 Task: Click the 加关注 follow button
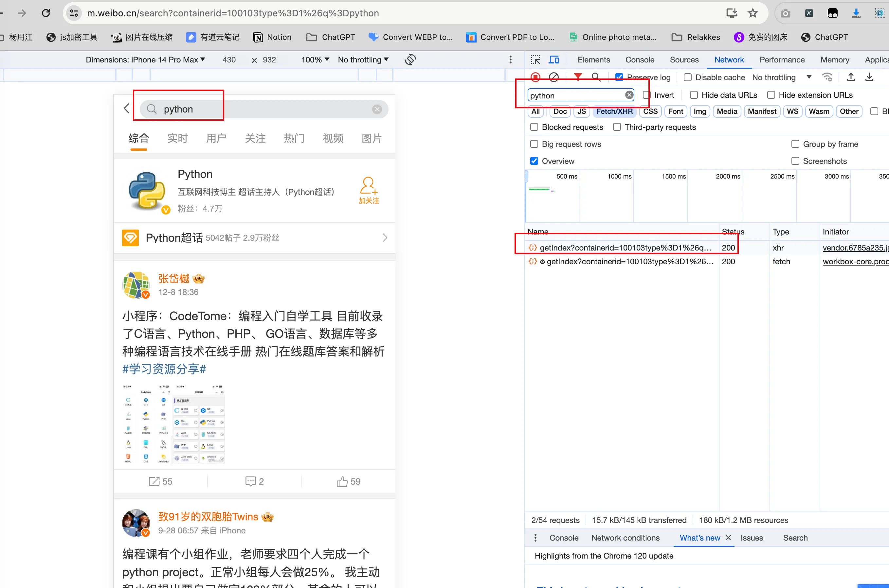pyautogui.click(x=369, y=191)
